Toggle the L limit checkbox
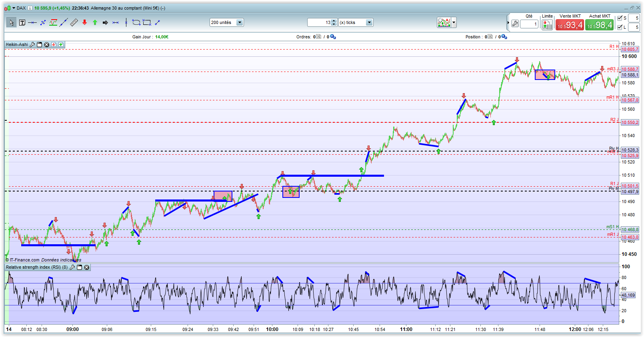This screenshot has width=644, height=337. pos(620,27)
